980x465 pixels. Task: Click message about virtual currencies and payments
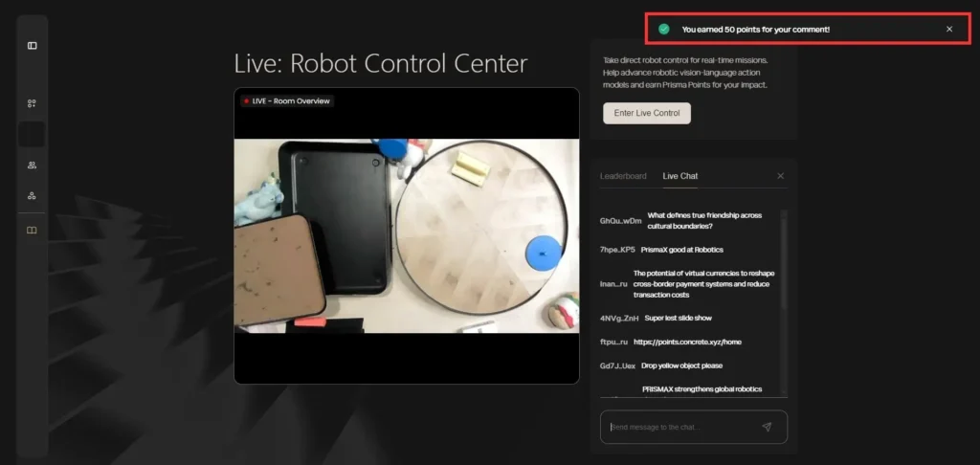703,284
